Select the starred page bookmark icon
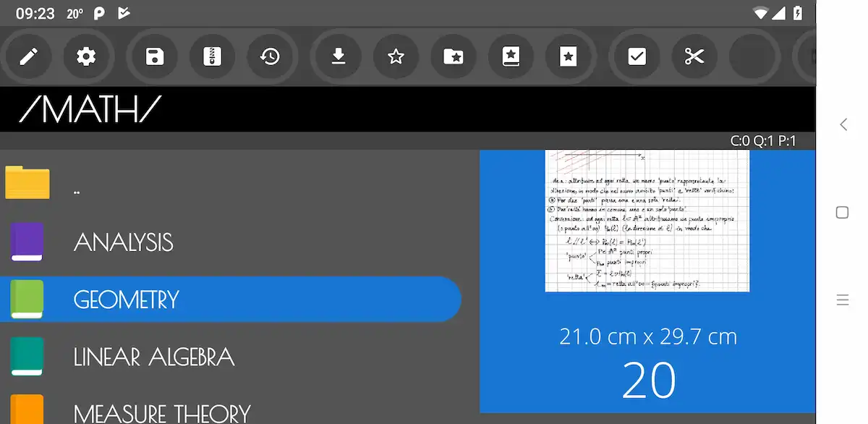 [x=569, y=56]
